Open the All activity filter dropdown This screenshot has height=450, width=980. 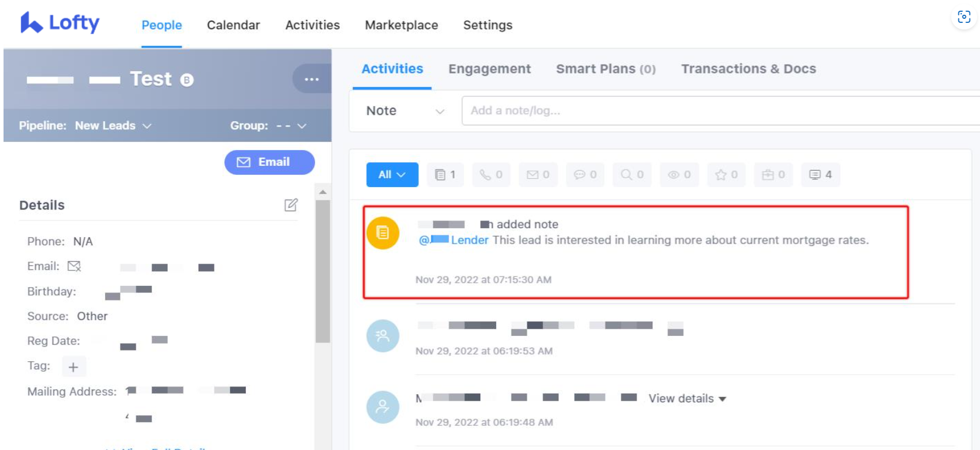[392, 175]
